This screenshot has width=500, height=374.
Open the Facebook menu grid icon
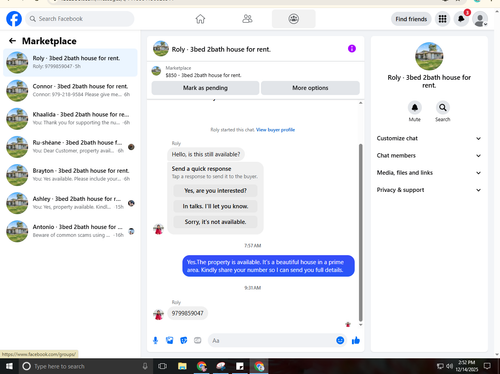tap(442, 19)
